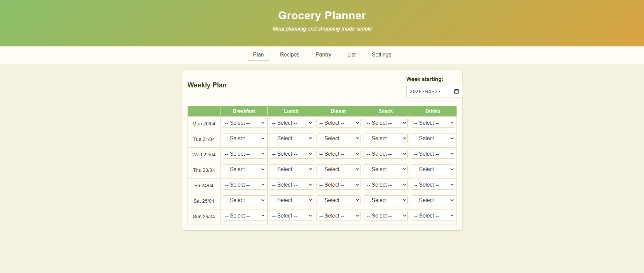Switch to the Plan tab
This screenshot has width=644, height=273.
pyautogui.click(x=258, y=54)
